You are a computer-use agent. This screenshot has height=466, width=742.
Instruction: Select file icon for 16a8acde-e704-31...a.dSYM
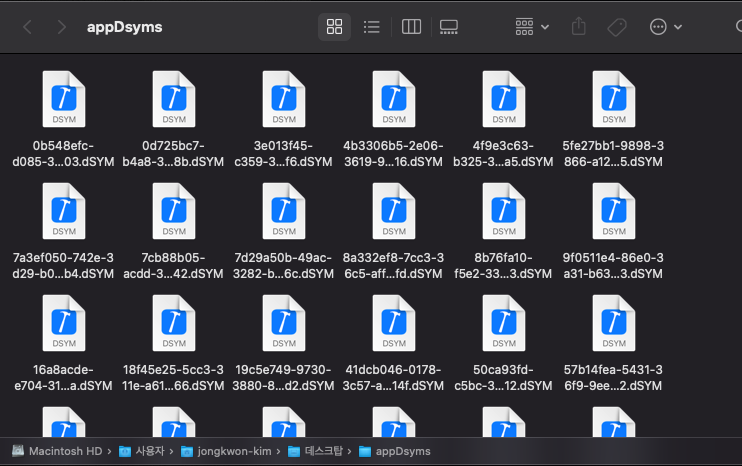click(x=64, y=323)
